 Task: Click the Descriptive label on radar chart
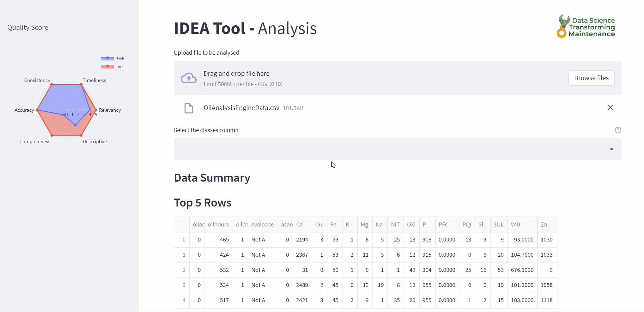[95, 141]
